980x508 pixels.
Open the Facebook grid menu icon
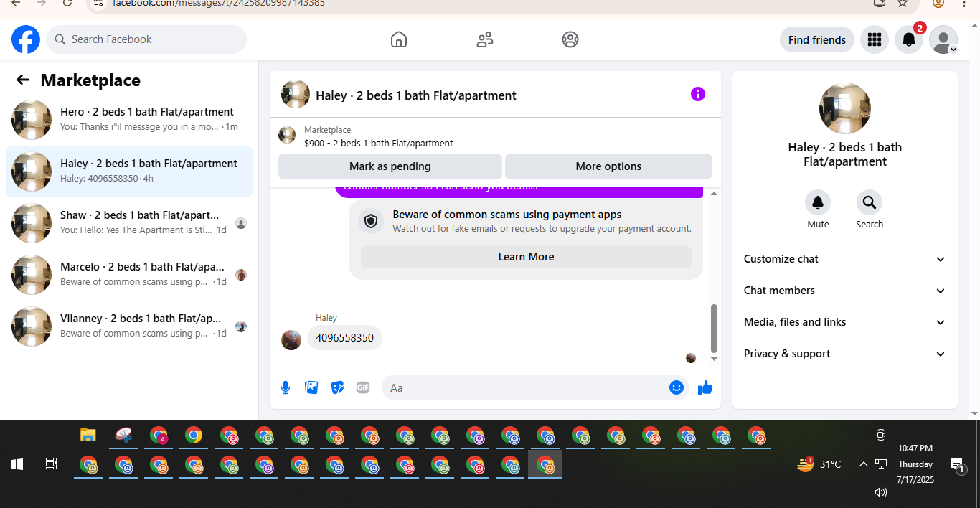point(874,39)
